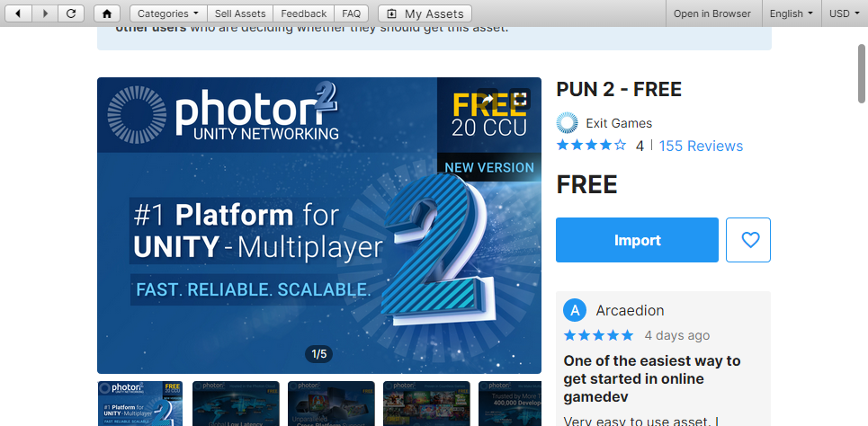The image size is (868, 426).
Task: Click the star rating of the asset
Action: [591, 146]
